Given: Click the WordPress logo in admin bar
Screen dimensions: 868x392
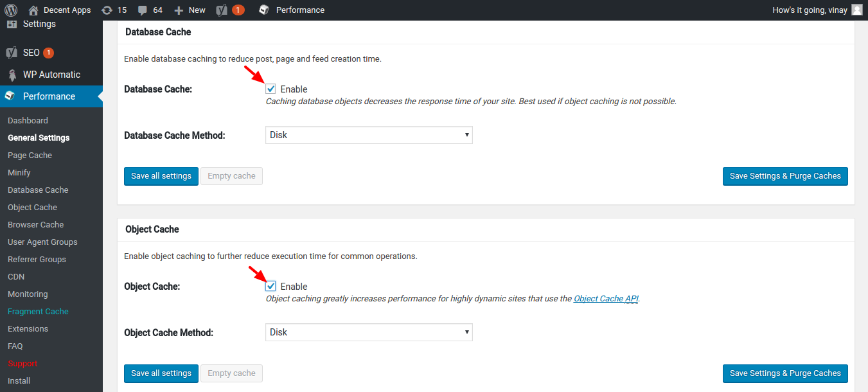Looking at the screenshot, I should (10, 10).
